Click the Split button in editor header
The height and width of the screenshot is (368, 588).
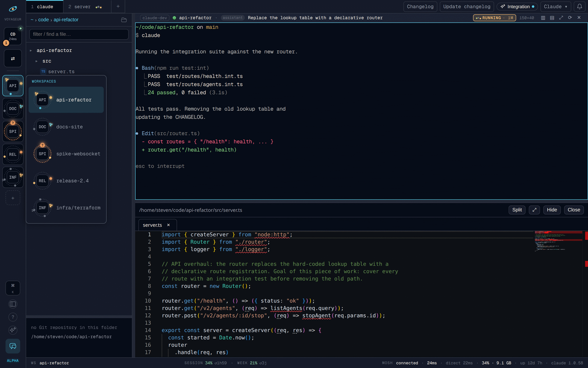(517, 210)
